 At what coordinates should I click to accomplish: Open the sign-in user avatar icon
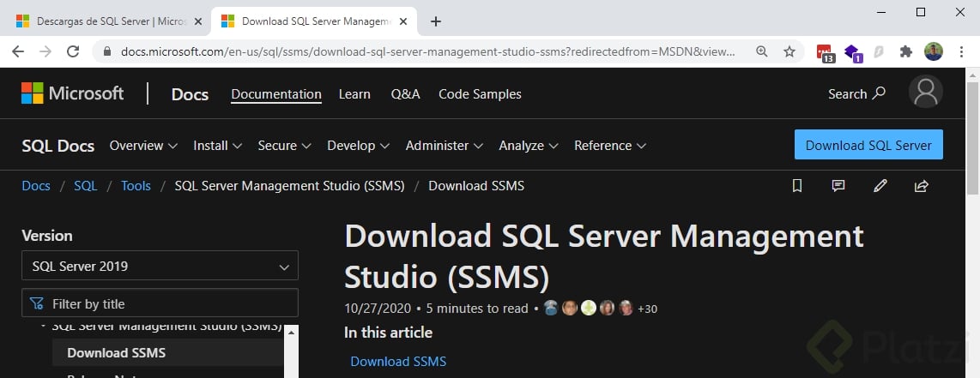926,92
